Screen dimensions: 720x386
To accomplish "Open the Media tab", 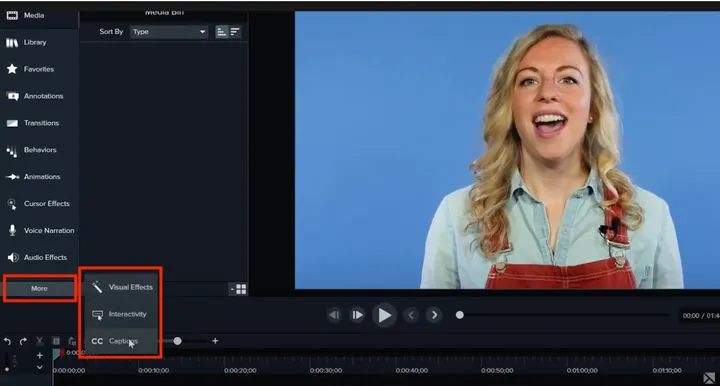I will [x=39, y=16].
